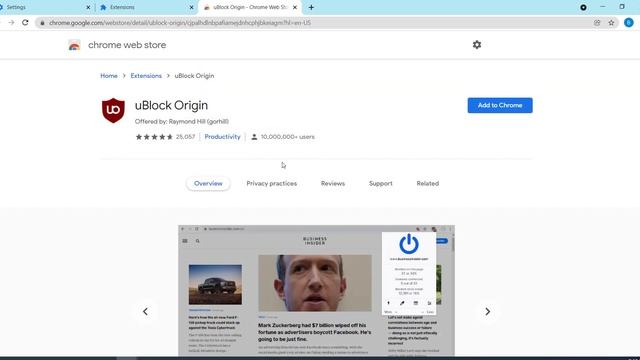The image size is (640, 360).
Task: Select the Overview tab
Action: tap(208, 183)
